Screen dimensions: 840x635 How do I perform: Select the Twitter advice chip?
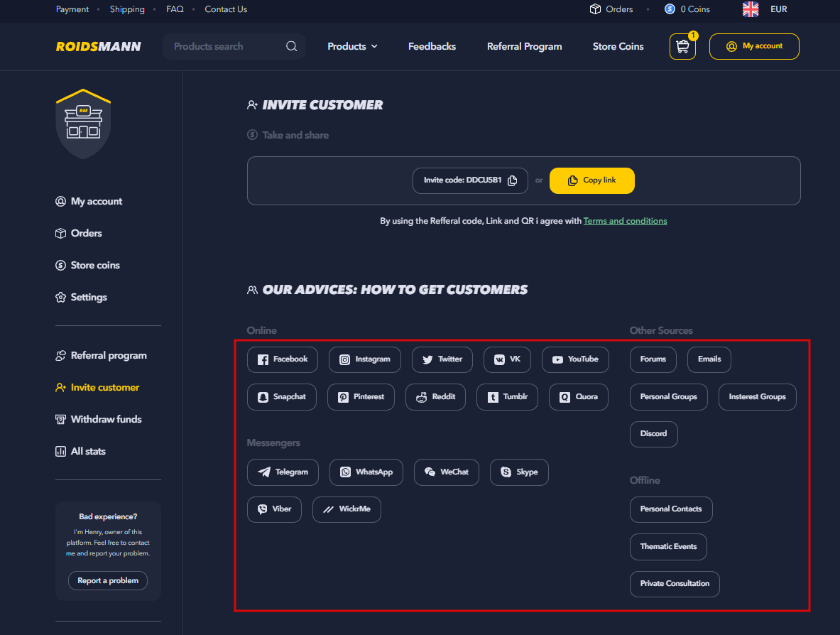(x=442, y=359)
